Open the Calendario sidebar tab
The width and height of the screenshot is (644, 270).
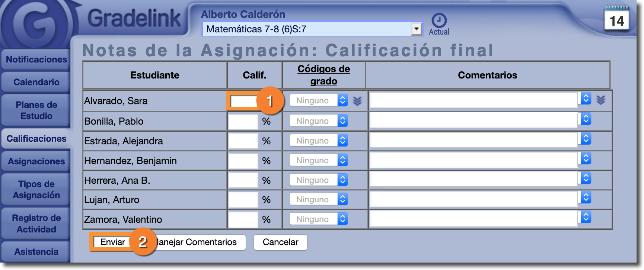coord(36,82)
